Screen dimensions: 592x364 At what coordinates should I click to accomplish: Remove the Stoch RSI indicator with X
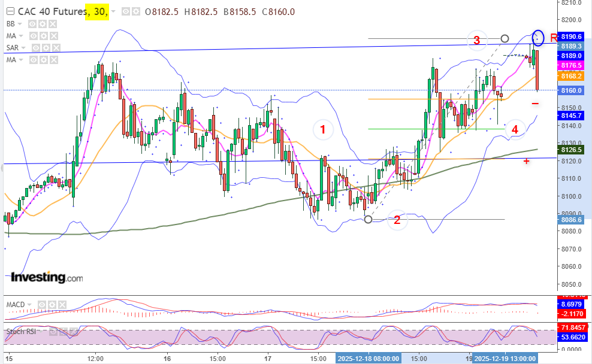74,332
